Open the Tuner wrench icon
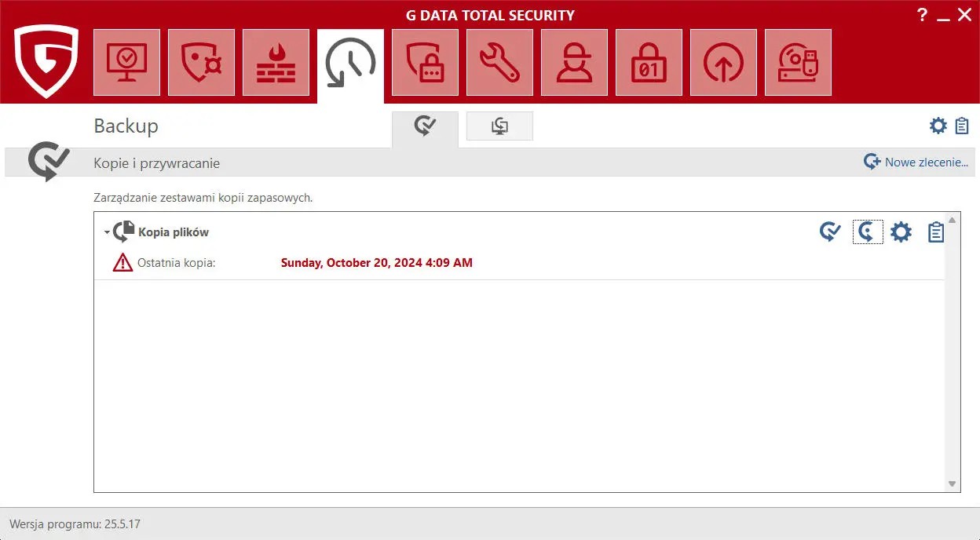980x540 pixels. coord(499,63)
